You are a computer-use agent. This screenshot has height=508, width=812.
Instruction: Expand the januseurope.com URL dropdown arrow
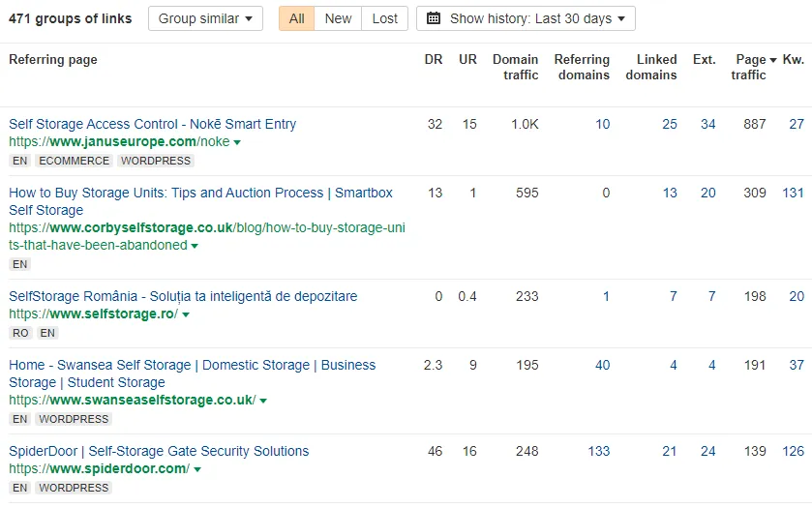click(237, 142)
